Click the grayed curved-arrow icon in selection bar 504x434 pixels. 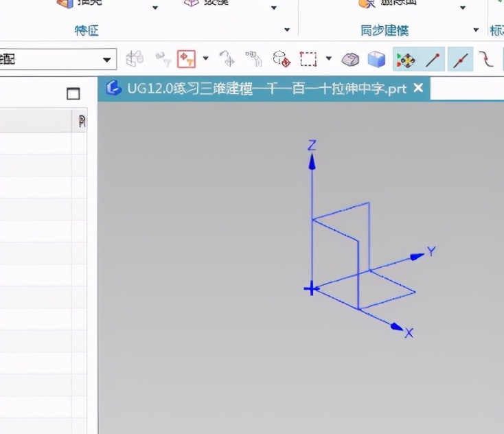click(227, 58)
